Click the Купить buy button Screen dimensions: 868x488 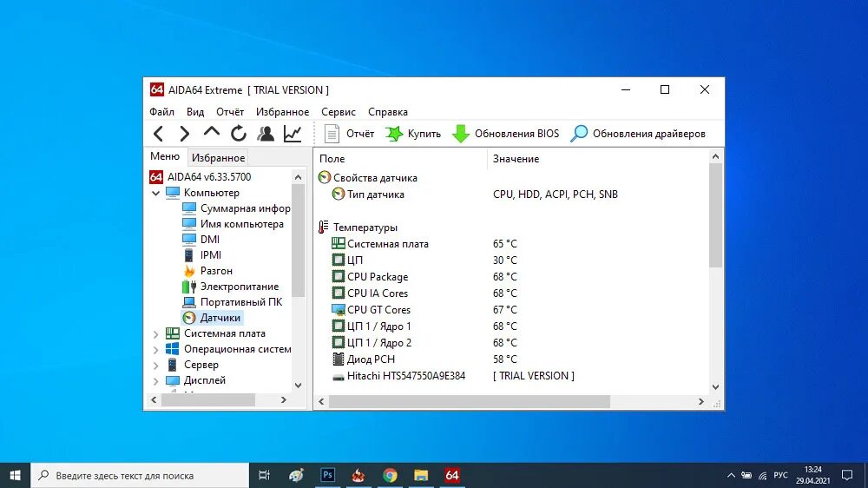[x=413, y=134]
